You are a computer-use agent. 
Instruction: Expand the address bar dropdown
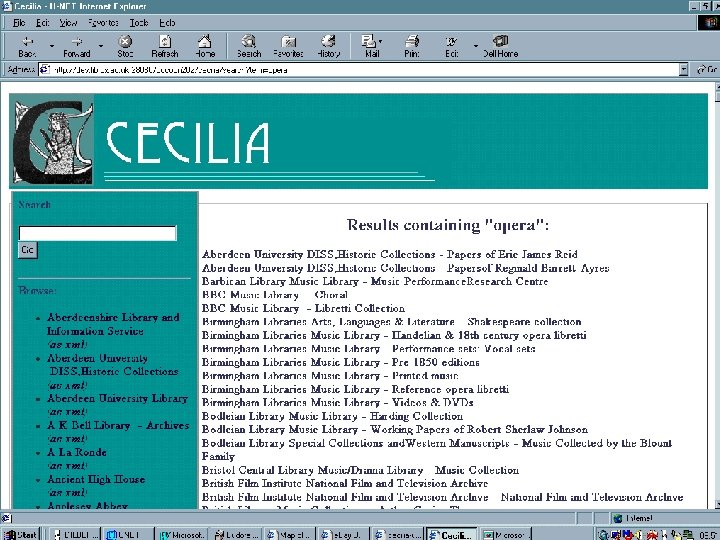point(684,70)
